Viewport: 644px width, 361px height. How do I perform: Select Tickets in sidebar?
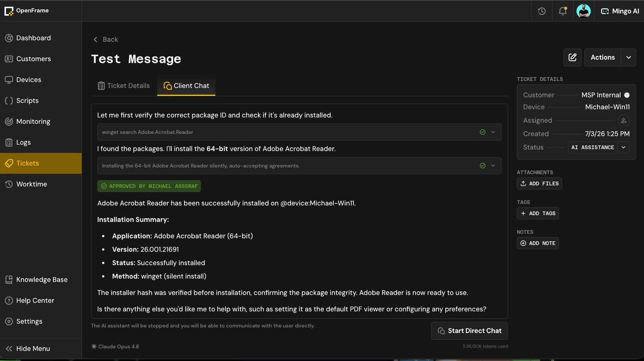tap(41, 163)
